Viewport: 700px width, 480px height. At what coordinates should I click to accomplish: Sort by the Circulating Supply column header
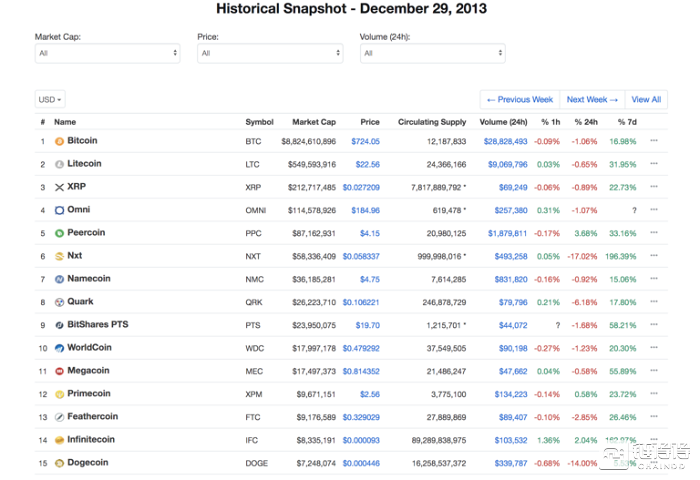pyautogui.click(x=432, y=122)
